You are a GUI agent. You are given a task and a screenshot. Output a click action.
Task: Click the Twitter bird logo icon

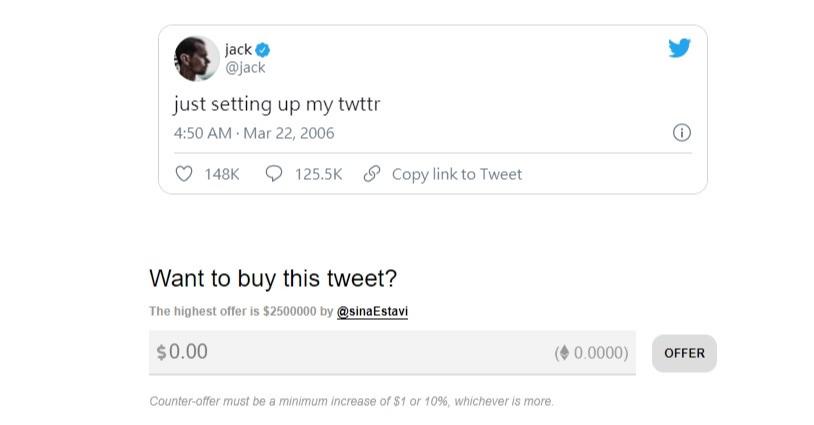click(679, 48)
